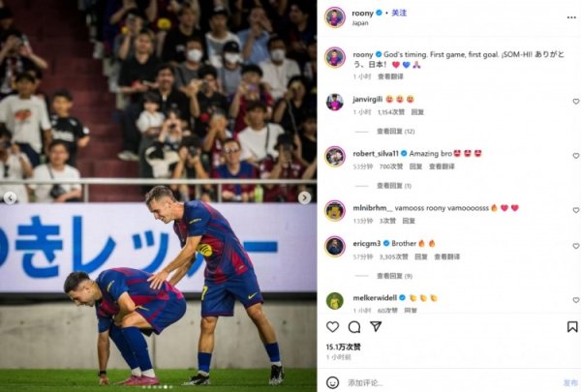Open the comment bubble icon below the comments
The image size is (581, 392).
(x=354, y=327)
